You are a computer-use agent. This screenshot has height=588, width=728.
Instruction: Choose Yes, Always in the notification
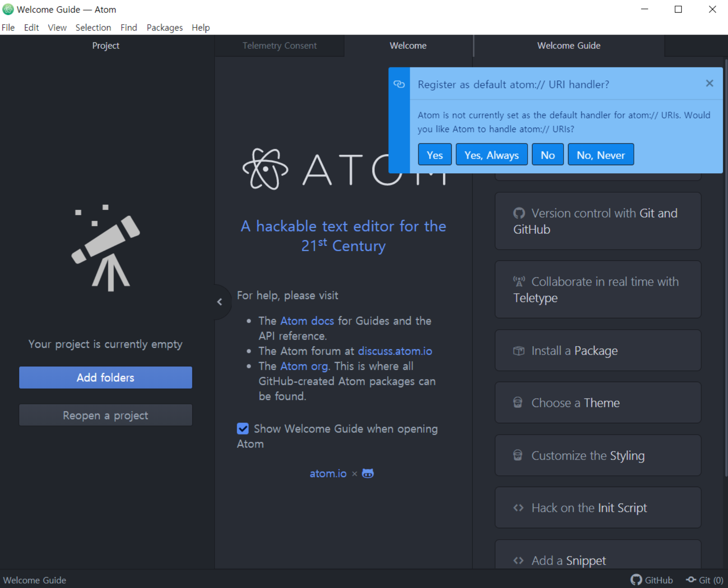(x=492, y=155)
